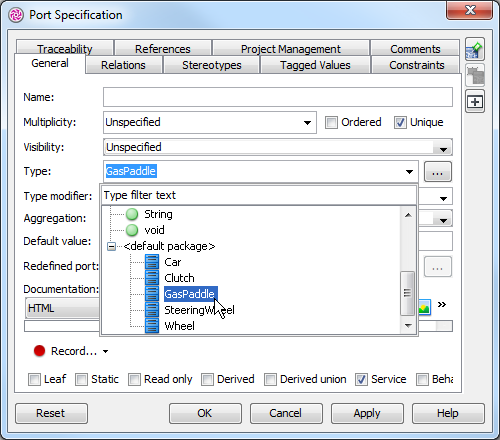Switch to the Traceability tab
This screenshot has width=500, height=440.
click(65, 49)
